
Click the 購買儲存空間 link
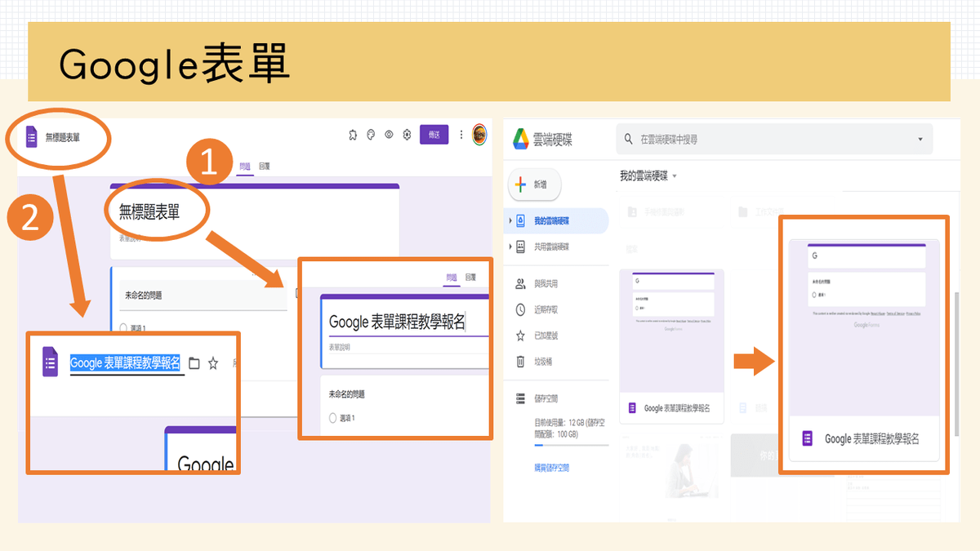pos(551,468)
